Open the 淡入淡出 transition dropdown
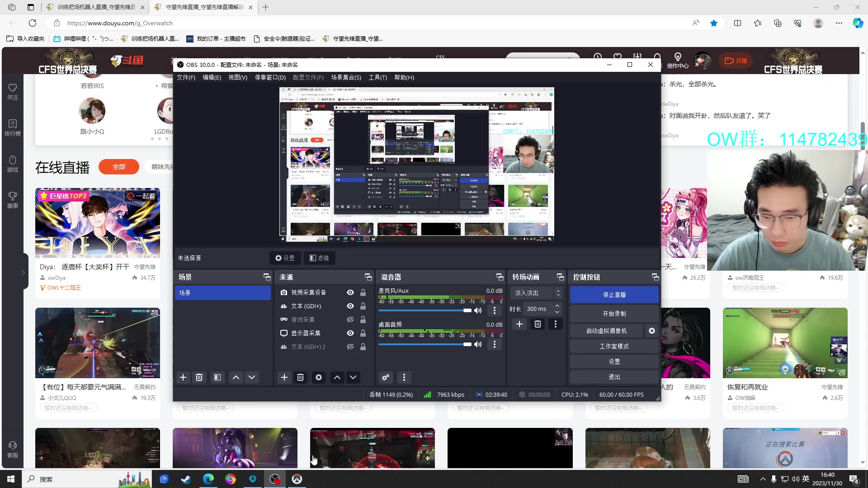Screen dimensions: 868x488 coord(537,293)
